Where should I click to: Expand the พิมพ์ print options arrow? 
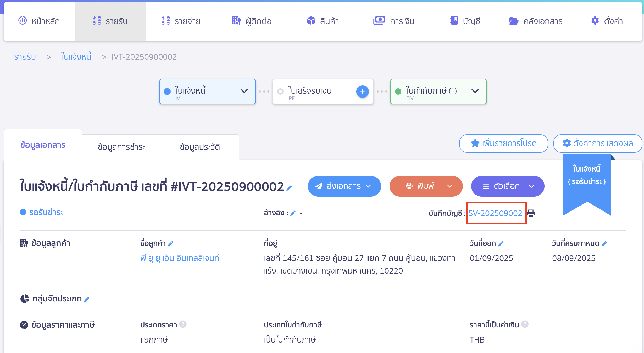(450, 186)
